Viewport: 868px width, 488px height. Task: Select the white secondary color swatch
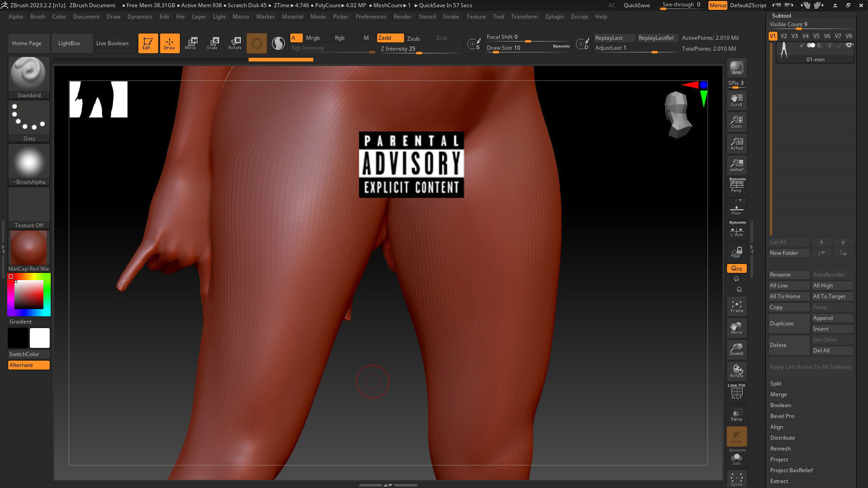tap(40, 338)
